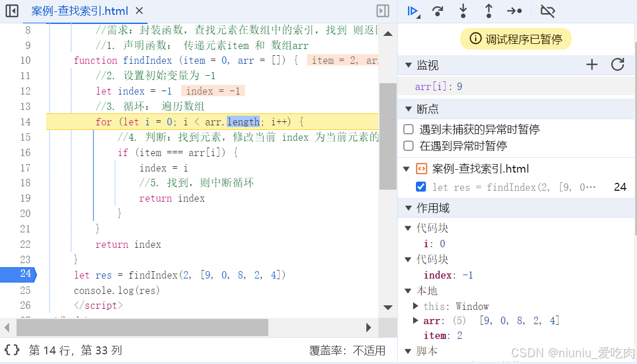Close the 案例-查找索引.html tab
The height and width of the screenshot is (364, 637).
(x=140, y=11)
